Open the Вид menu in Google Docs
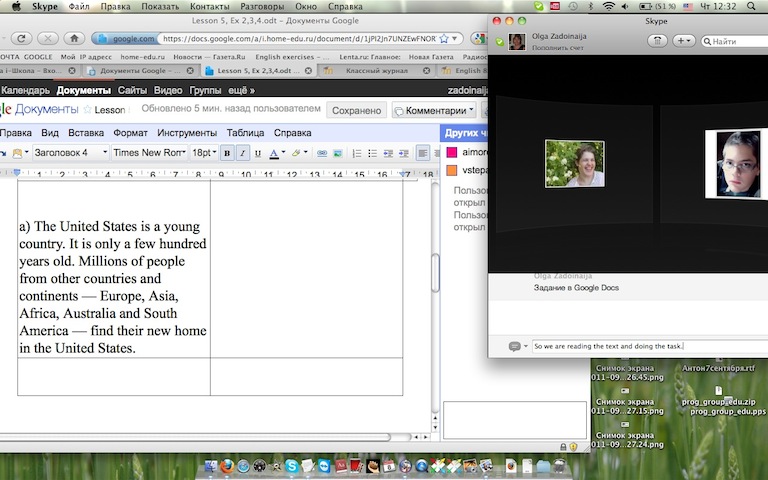This screenshot has height=480, width=768. coord(50,133)
